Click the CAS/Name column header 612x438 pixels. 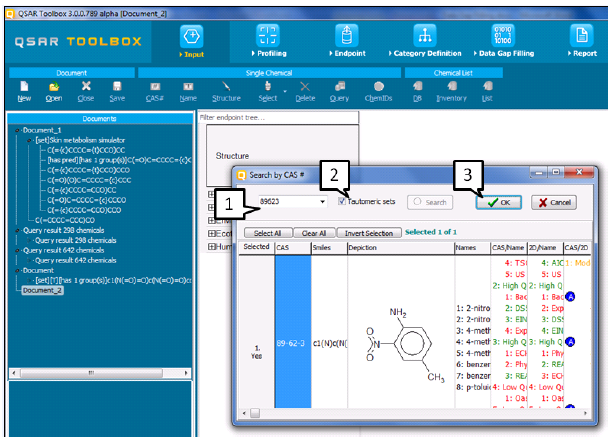509,247
